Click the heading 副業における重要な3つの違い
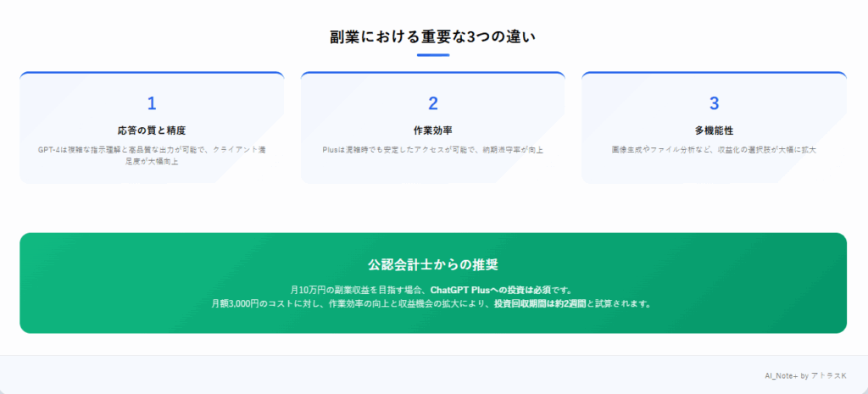 (433, 36)
